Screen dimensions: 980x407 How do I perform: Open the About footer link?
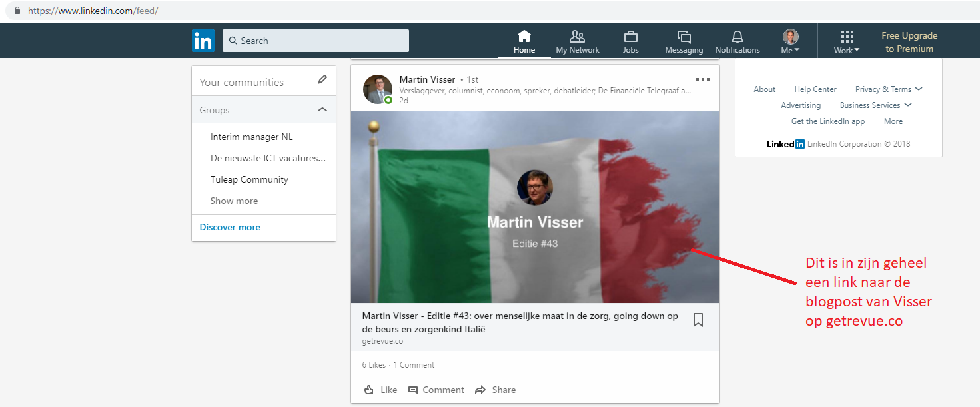765,89
